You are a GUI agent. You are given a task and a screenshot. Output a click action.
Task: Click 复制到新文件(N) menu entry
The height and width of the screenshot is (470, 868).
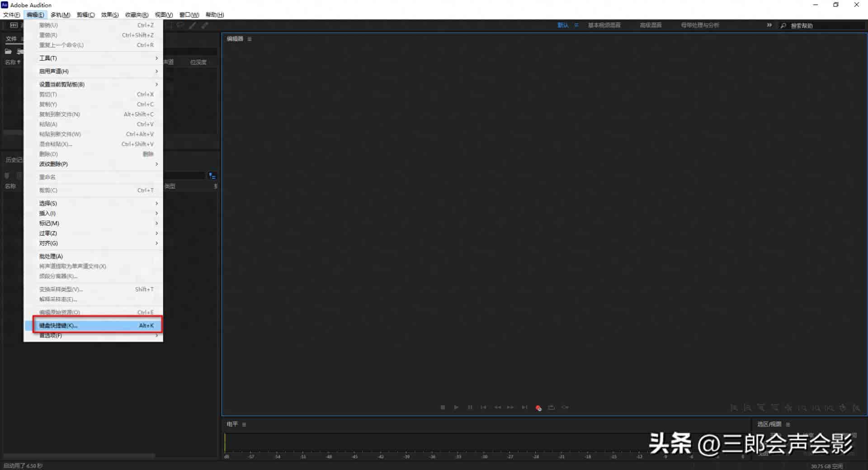point(94,114)
